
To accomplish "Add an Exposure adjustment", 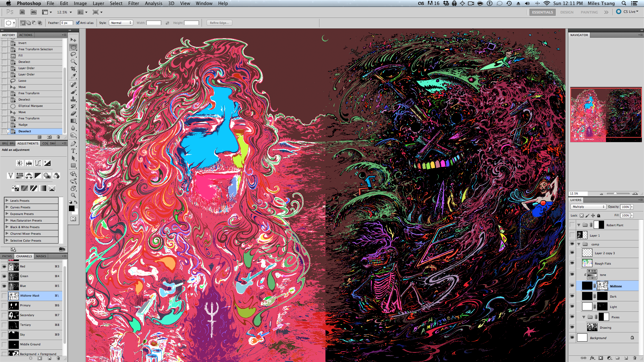I will [x=47, y=163].
